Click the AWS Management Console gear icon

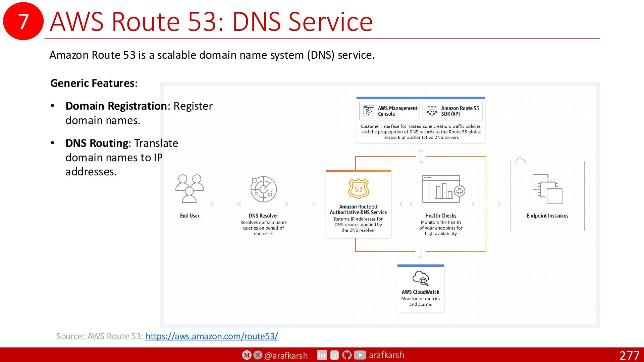tap(368, 111)
